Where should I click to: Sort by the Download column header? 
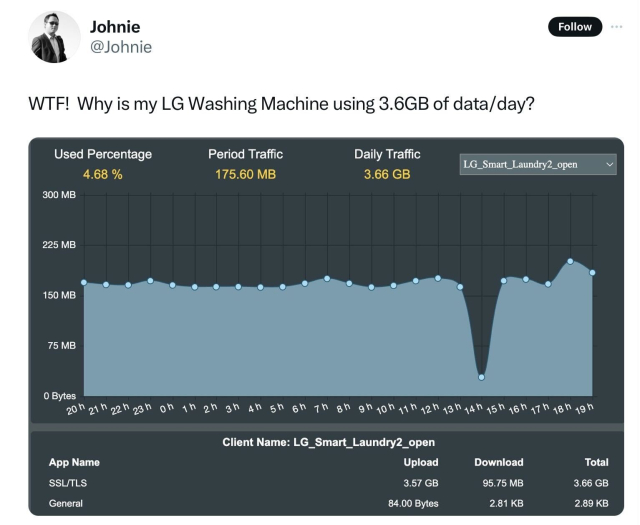(x=498, y=462)
